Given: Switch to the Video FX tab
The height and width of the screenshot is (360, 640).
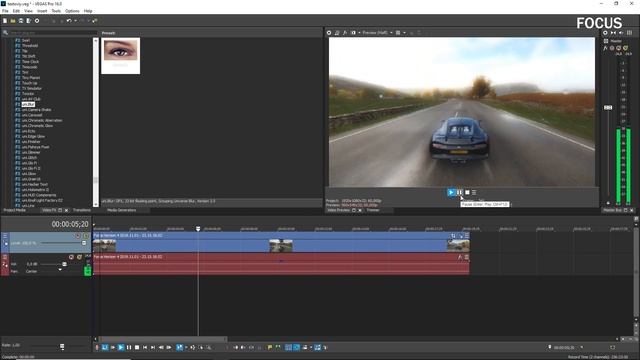Looking at the screenshot, I should click(x=49, y=210).
